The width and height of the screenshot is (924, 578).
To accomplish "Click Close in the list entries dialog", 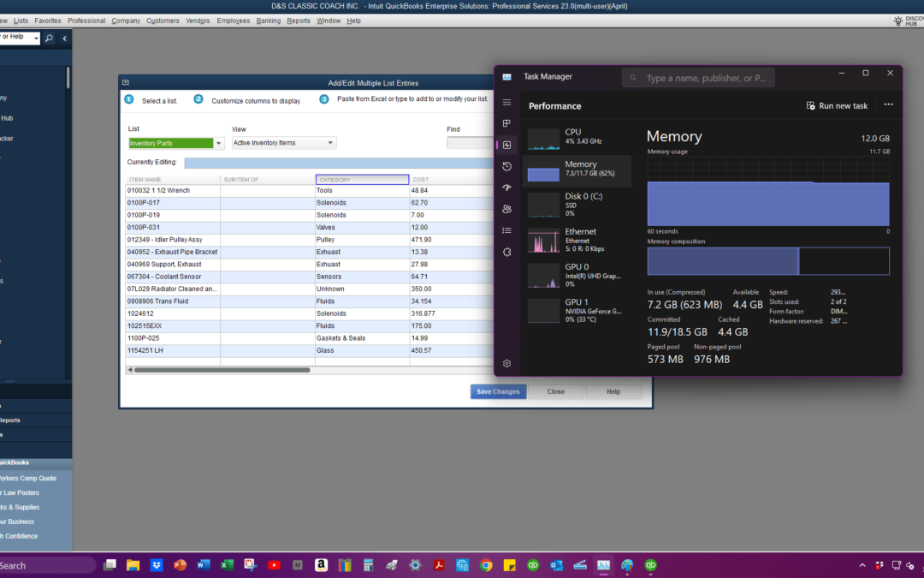I will click(556, 391).
